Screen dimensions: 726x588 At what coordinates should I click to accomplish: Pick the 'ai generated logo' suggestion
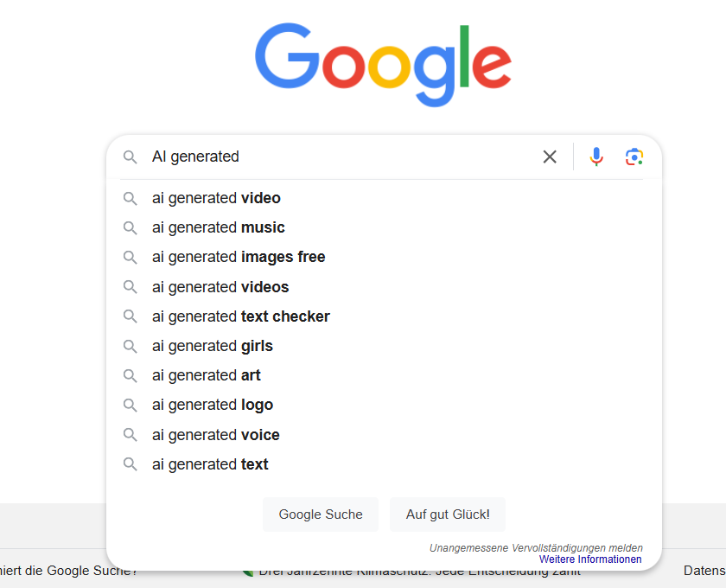[x=384, y=405]
